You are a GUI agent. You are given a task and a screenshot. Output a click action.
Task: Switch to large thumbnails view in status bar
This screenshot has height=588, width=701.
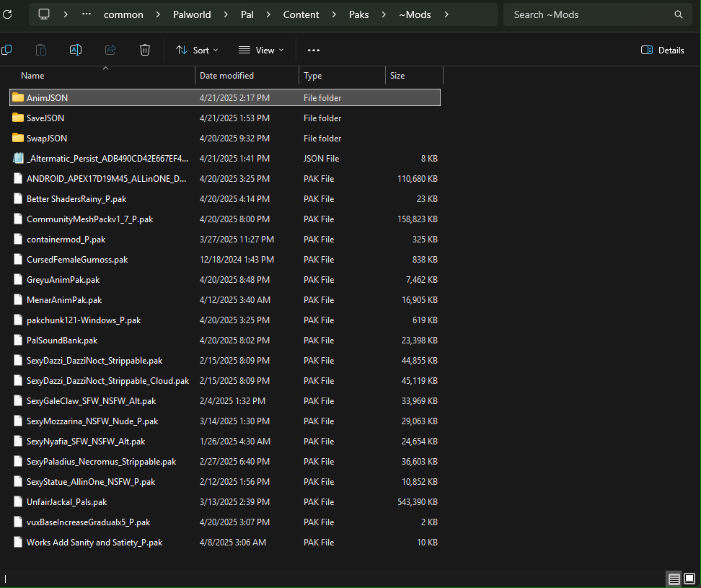[689, 579]
